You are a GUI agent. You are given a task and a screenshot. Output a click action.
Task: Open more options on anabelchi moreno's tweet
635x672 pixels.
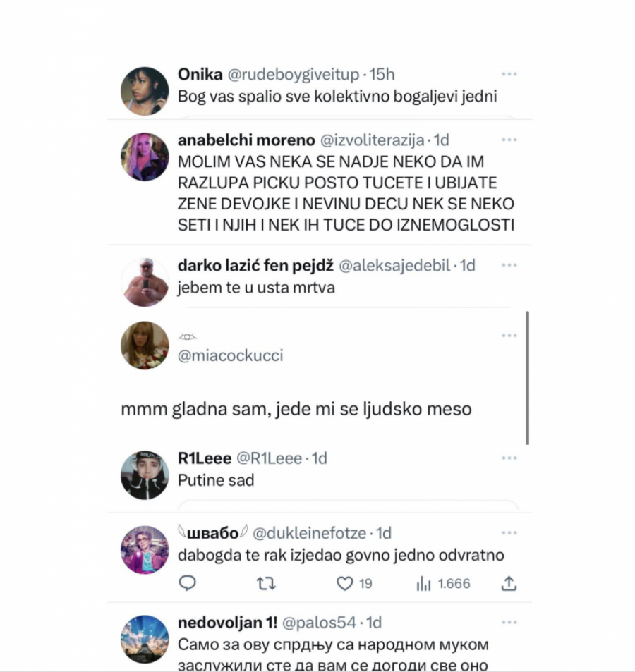click(509, 140)
